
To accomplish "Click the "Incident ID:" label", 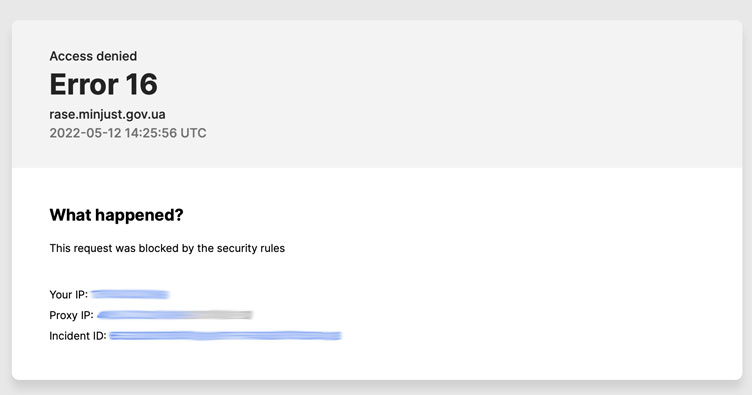I will pyautogui.click(x=78, y=336).
